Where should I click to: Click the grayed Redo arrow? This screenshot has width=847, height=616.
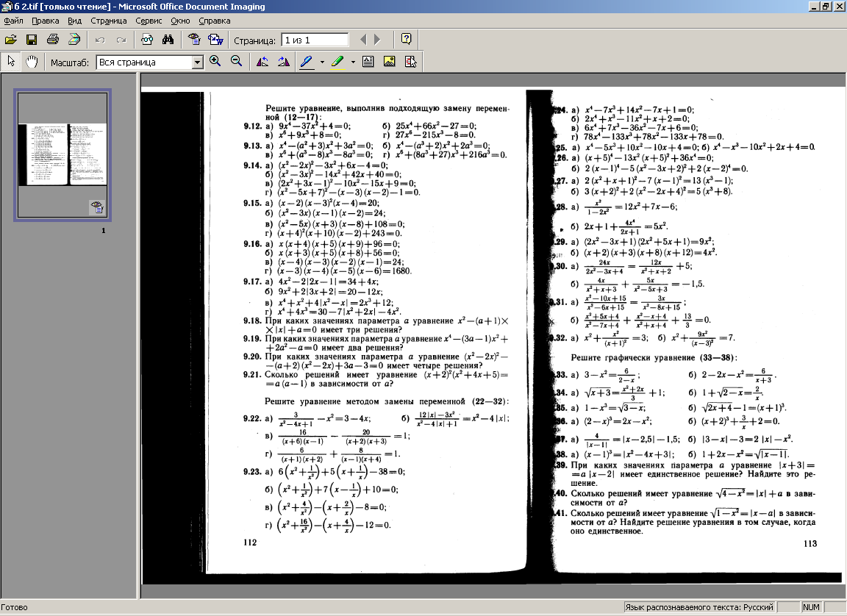[121, 40]
